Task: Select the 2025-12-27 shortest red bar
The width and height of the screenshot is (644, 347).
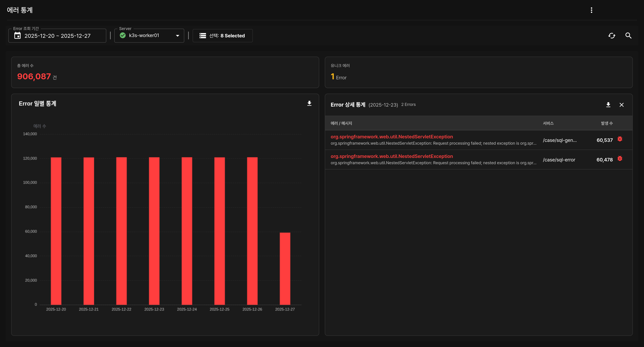Action: pos(285,269)
